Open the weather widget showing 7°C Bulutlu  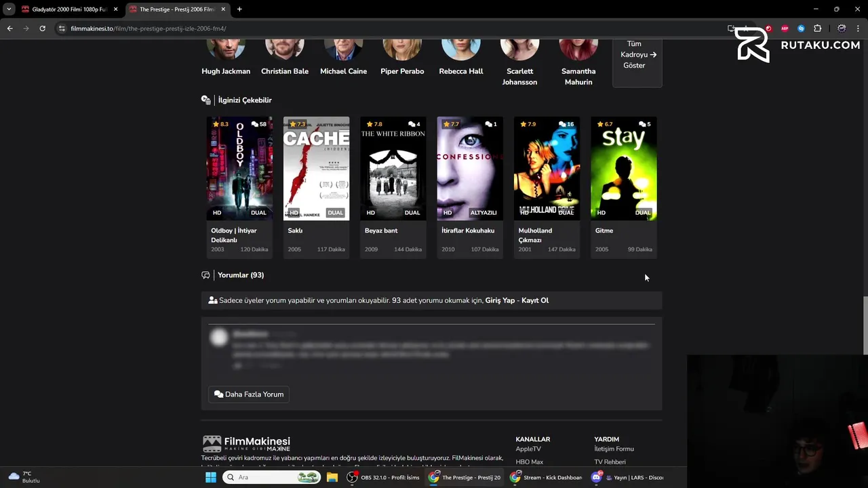24,477
